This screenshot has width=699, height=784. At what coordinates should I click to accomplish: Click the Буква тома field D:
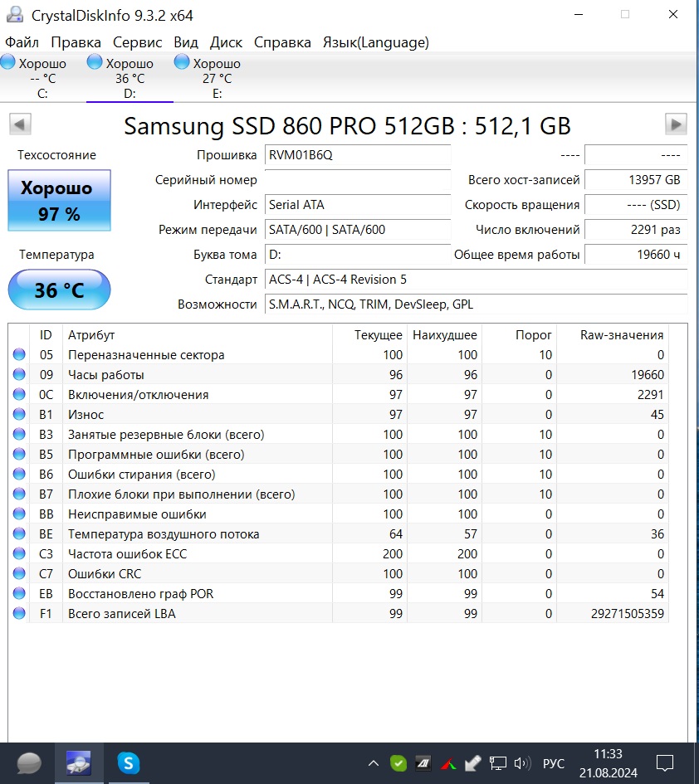point(357,255)
